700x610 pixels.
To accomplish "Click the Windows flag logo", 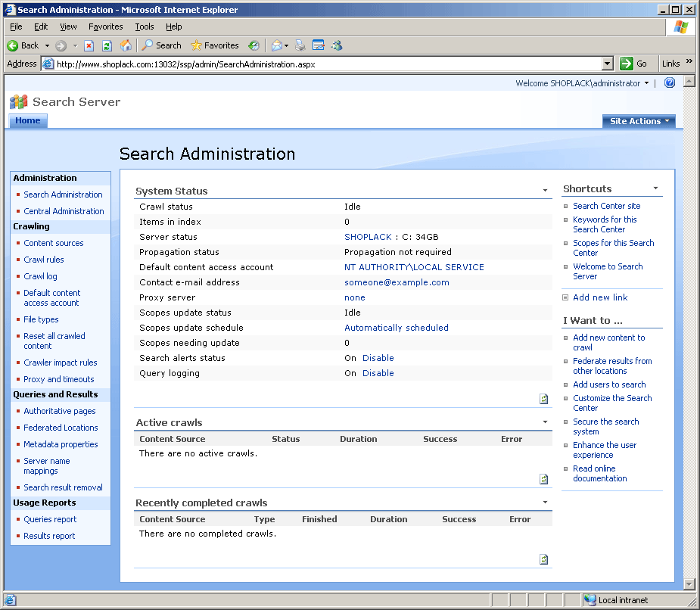I will (681, 27).
